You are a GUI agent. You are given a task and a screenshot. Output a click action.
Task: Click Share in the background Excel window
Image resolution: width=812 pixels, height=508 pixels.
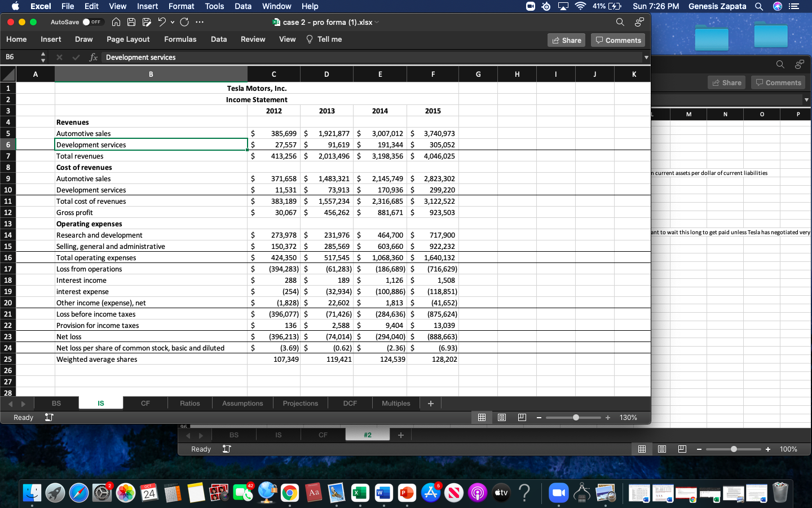(727, 82)
